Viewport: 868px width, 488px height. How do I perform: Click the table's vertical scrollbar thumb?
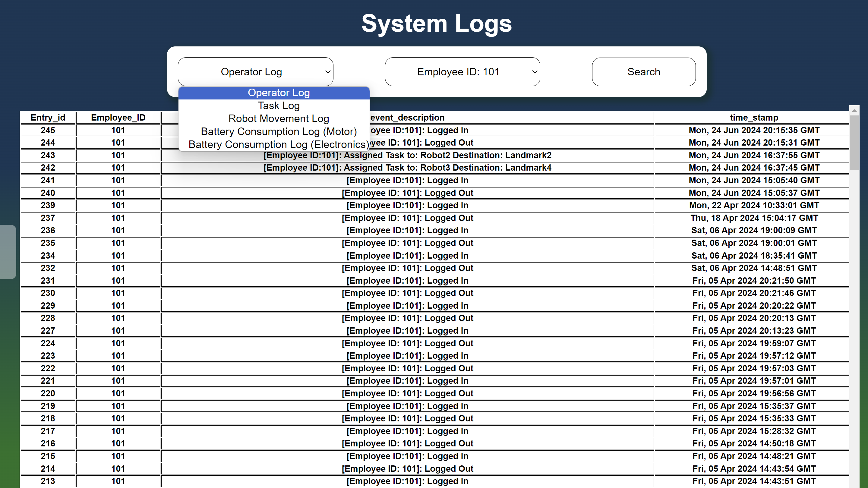(854, 143)
